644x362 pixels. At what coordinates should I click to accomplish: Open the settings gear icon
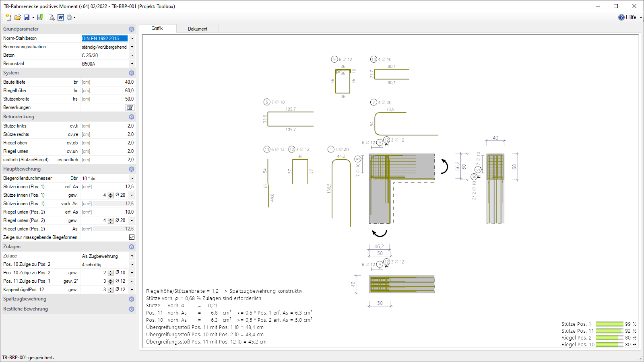click(x=69, y=17)
